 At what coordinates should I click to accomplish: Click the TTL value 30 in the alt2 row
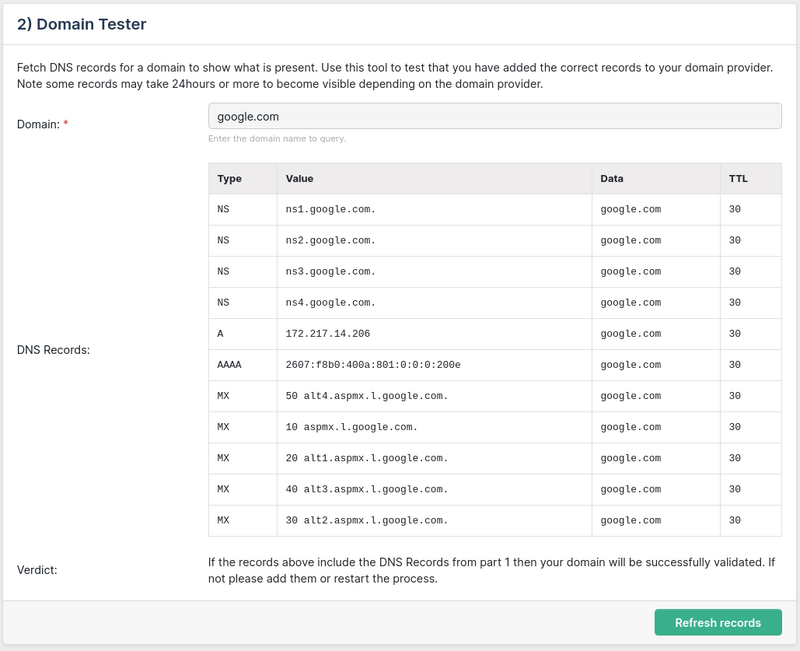[735, 520]
